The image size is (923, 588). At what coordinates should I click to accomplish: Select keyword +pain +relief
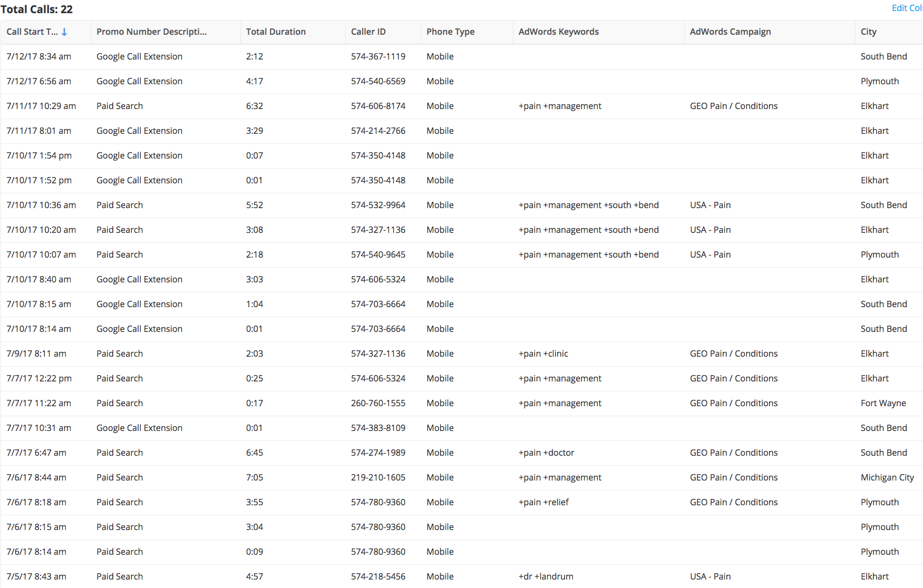(543, 502)
